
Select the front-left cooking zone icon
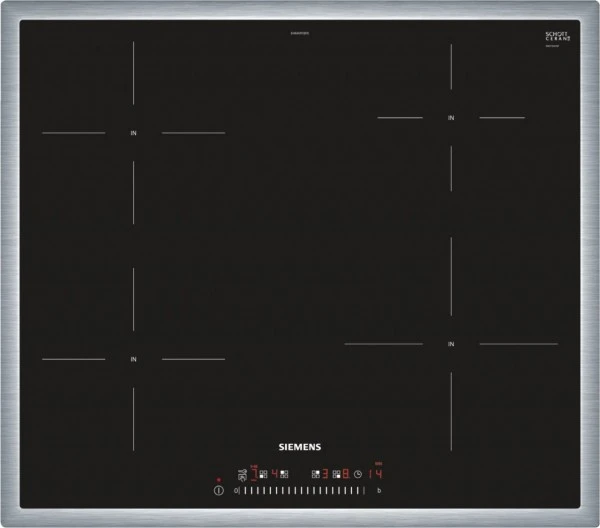tap(263, 474)
